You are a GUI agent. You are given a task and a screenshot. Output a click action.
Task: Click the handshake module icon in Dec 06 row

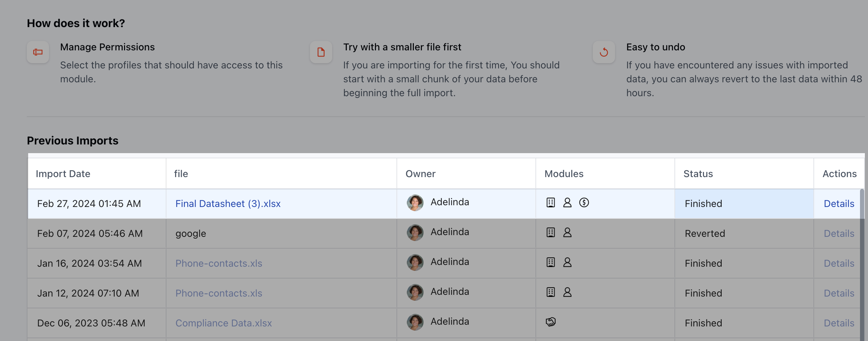(551, 322)
